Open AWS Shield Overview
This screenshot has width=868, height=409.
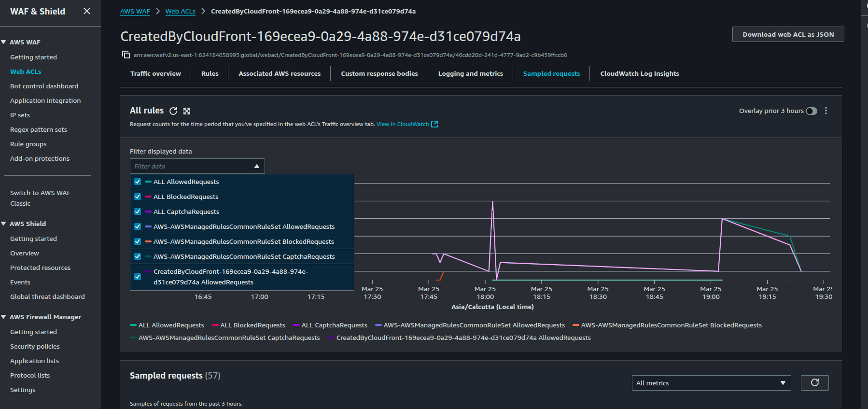25,253
